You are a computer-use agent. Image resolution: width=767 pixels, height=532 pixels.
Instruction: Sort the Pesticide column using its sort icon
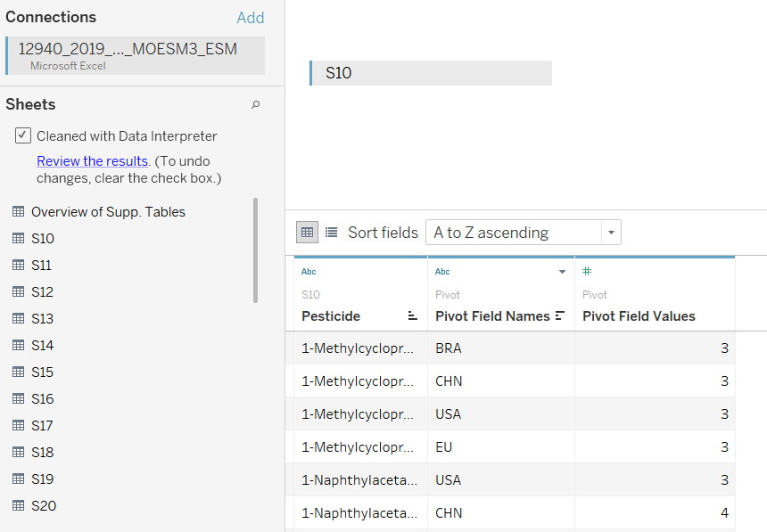tap(413, 315)
